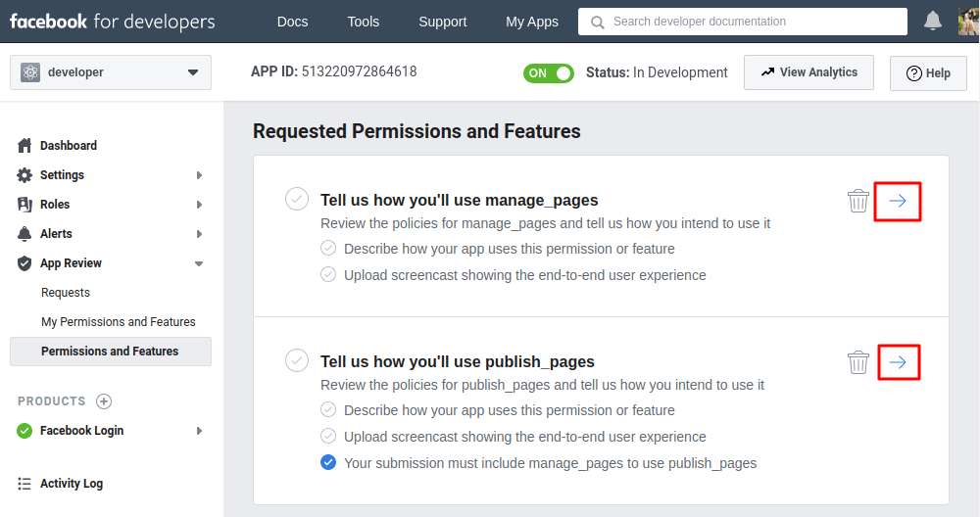This screenshot has width=980, height=517.
Task: Click the Alerts bell icon in sidebar
Action: click(24, 233)
